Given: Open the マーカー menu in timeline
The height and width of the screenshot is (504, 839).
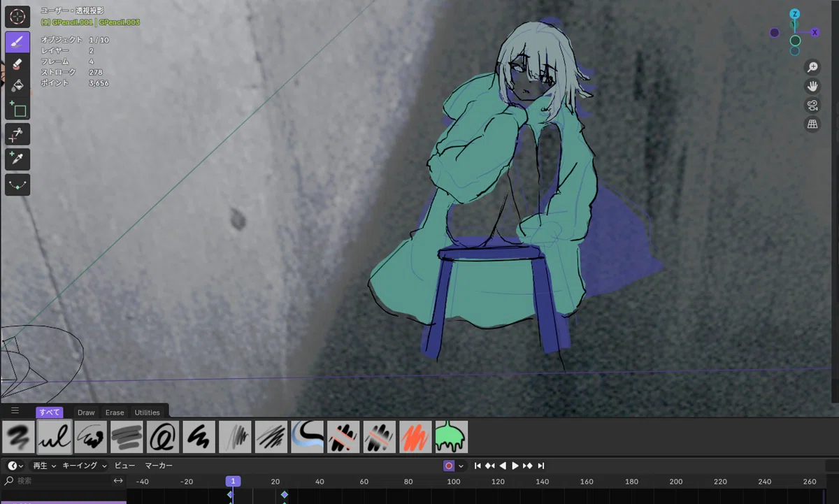Looking at the screenshot, I should click(x=159, y=466).
